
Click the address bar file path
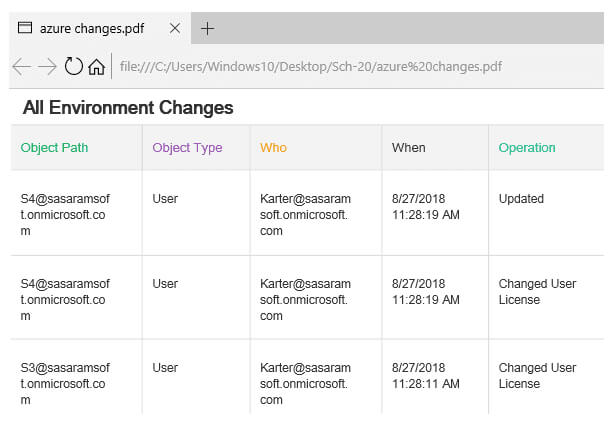(x=310, y=67)
